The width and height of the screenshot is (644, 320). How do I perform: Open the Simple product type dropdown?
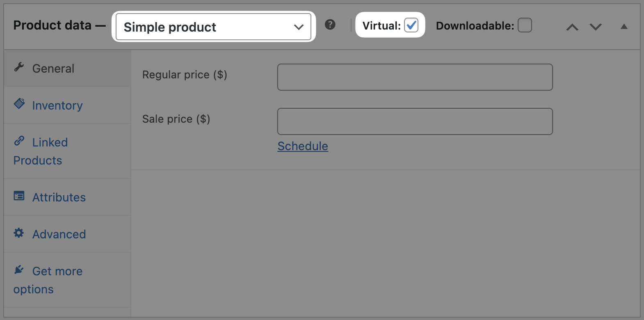tap(213, 27)
